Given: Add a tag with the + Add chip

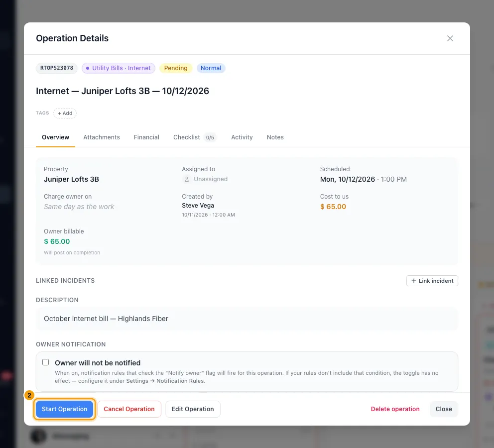Looking at the screenshot, I should pos(65,113).
